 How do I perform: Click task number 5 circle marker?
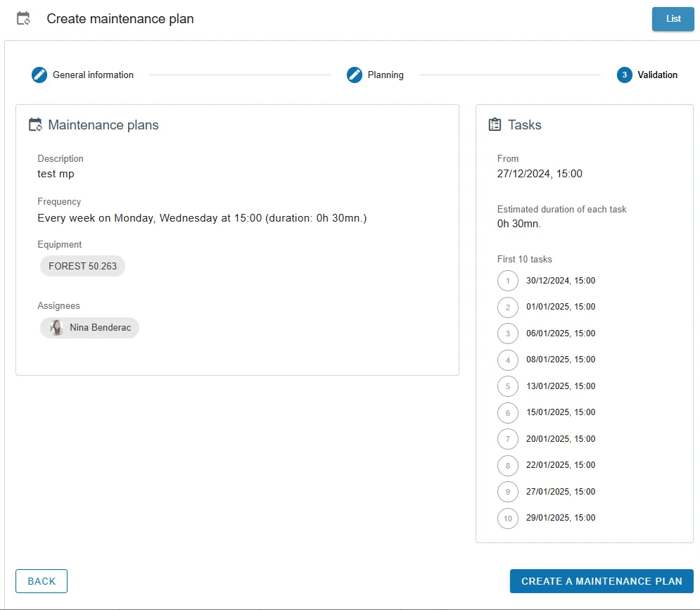pos(508,386)
